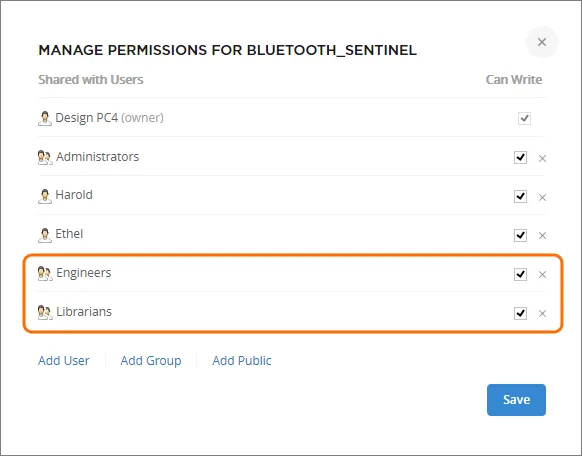Click the Ethel user icon
582x456 pixels.
[x=45, y=235]
